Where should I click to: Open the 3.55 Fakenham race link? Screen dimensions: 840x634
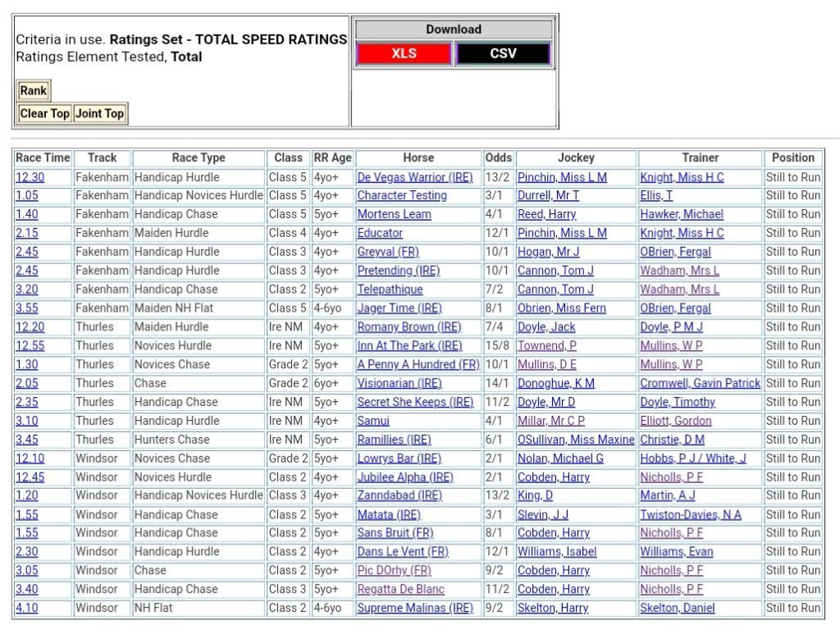coord(26,308)
